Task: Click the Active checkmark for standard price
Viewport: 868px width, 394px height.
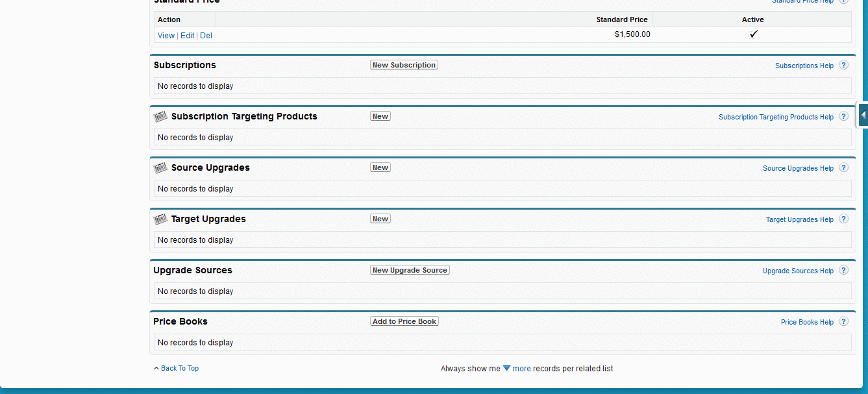Action: pyautogui.click(x=753, y=34)
